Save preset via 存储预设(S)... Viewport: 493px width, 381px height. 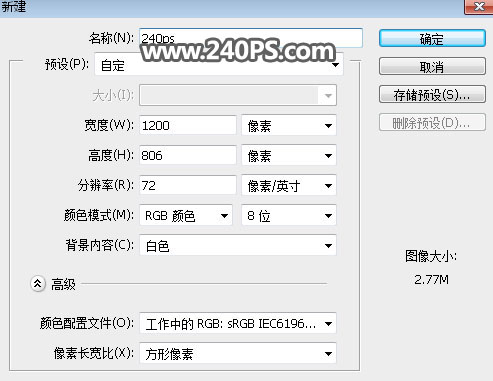pyautogui.click(x=432, y=95)
